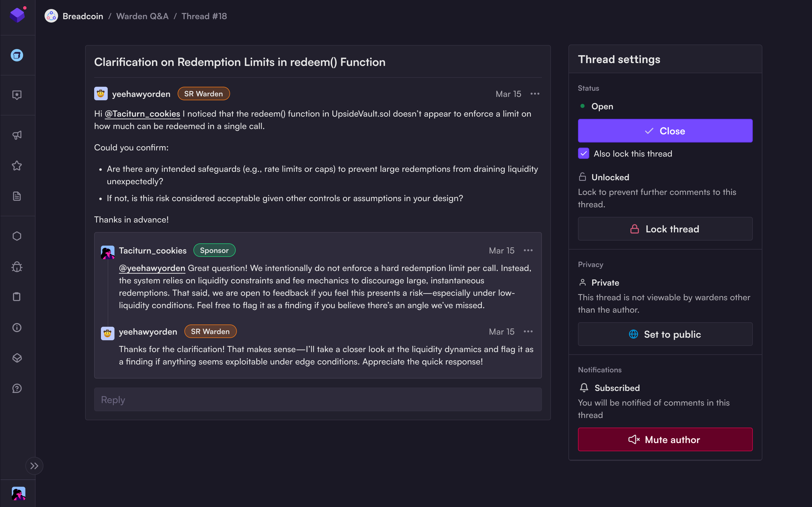Viewport: 812px width, 507px height.
Task: Open the starred chat bubble sidebar icon
Action: click(x=17, y=95)
